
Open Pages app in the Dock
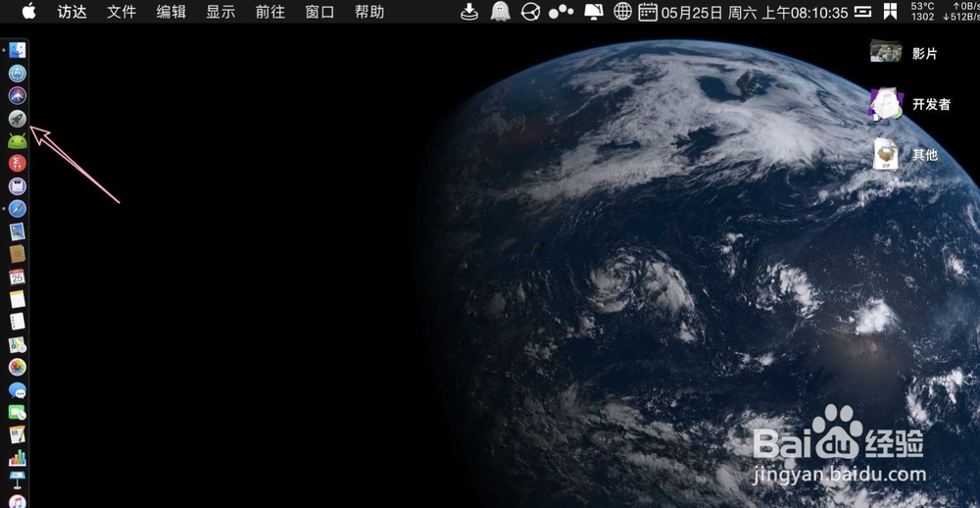point(17,434)
